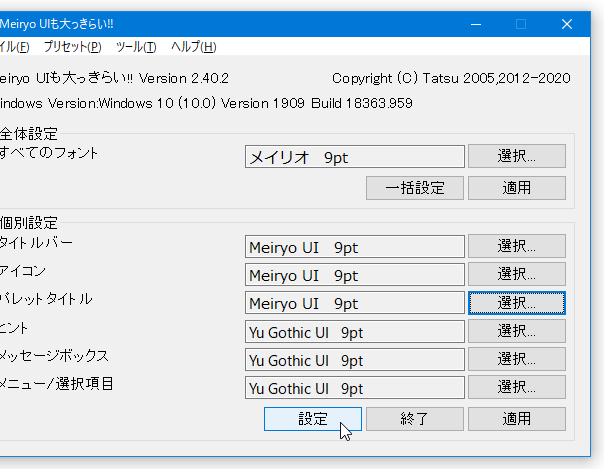The width and height of the screenshot is (604, 469).
Task: Click the Copyright (C) Tatsu text
Action: pos(451,78)
